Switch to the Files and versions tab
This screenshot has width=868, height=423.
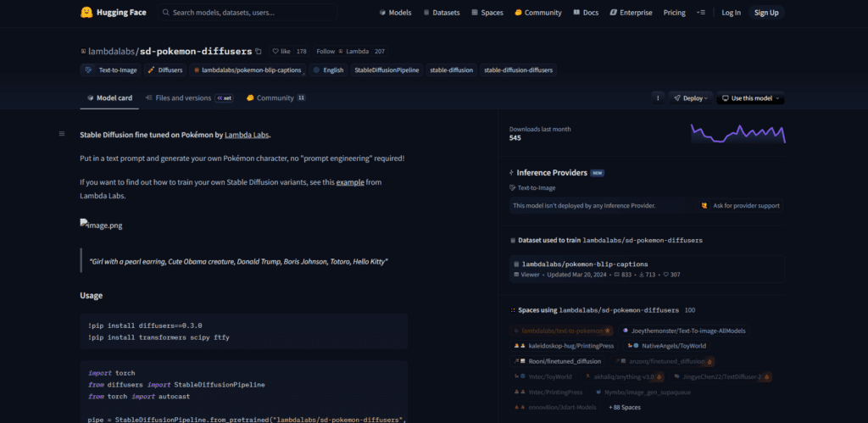tap(189, 98)
